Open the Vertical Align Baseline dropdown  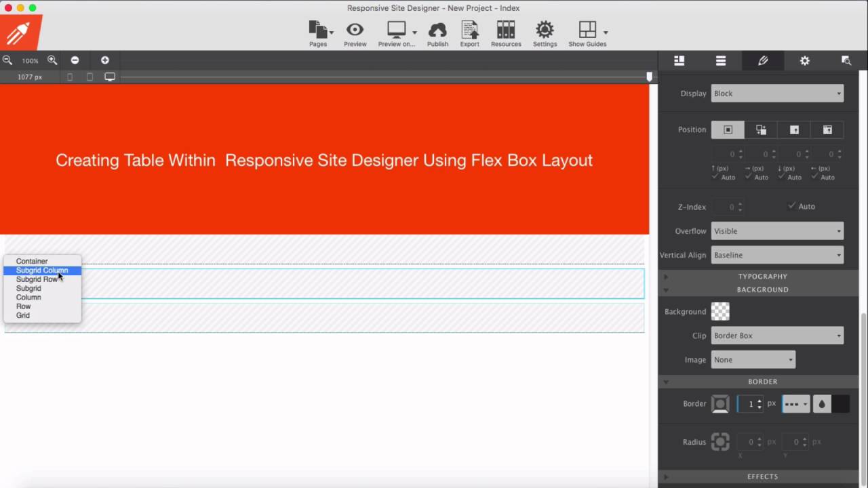point(777,256)
